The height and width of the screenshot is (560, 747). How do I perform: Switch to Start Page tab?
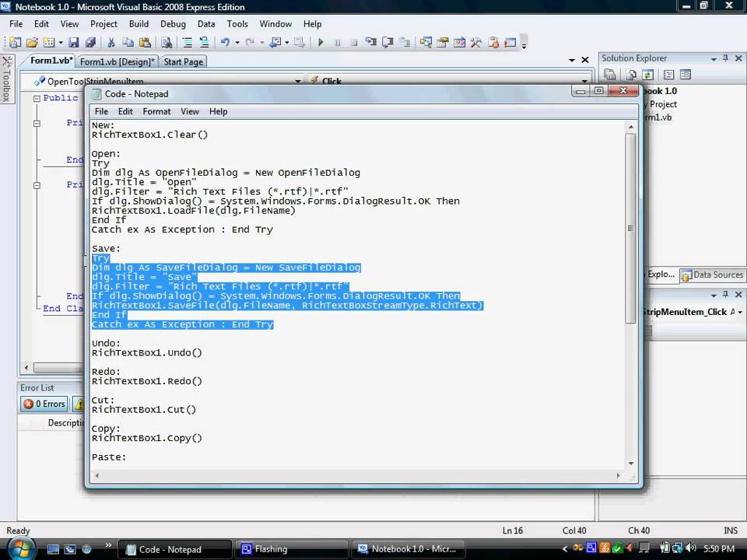tap(184, 62)
